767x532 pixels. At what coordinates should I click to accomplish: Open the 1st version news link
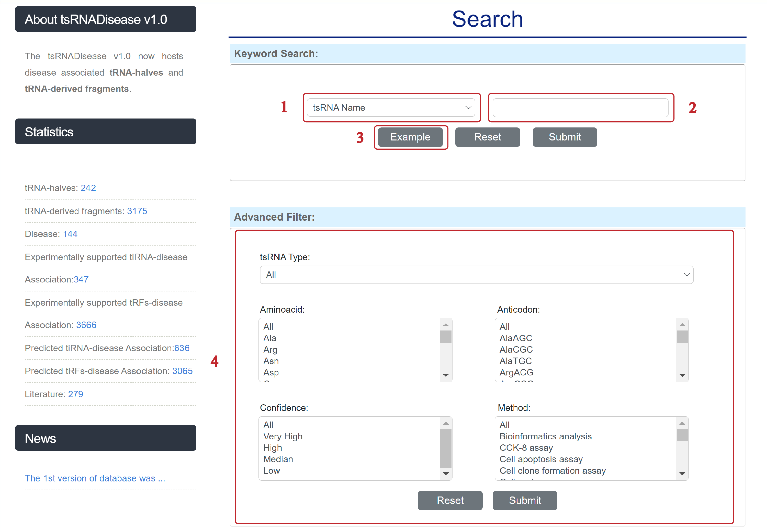pyautogui.click(x=95, y=478)
